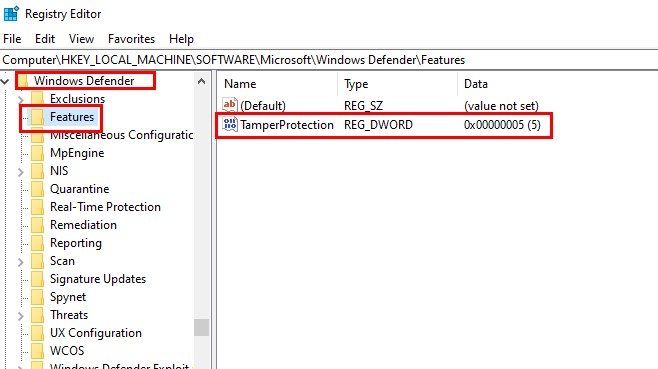Expand the NIS key

[21, 171]
